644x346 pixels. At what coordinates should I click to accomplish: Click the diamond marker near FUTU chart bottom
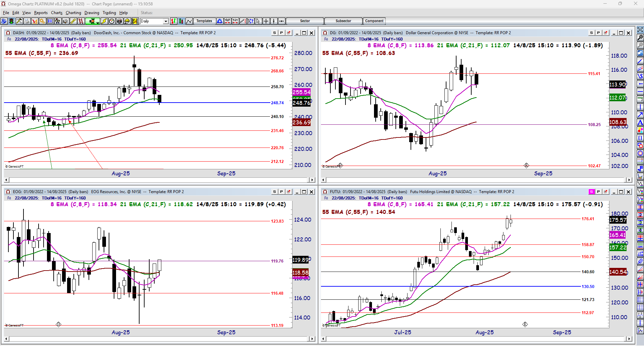pos(525,324)
